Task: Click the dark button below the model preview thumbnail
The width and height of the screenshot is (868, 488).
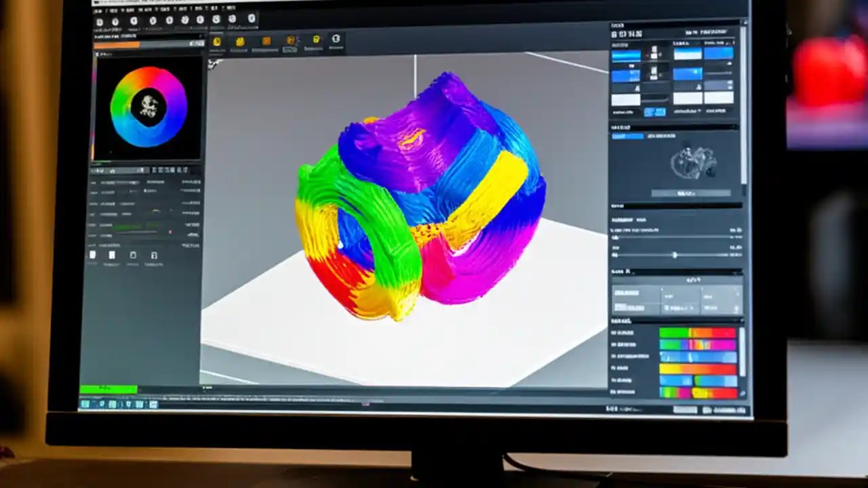Action: tap(692, 193)
